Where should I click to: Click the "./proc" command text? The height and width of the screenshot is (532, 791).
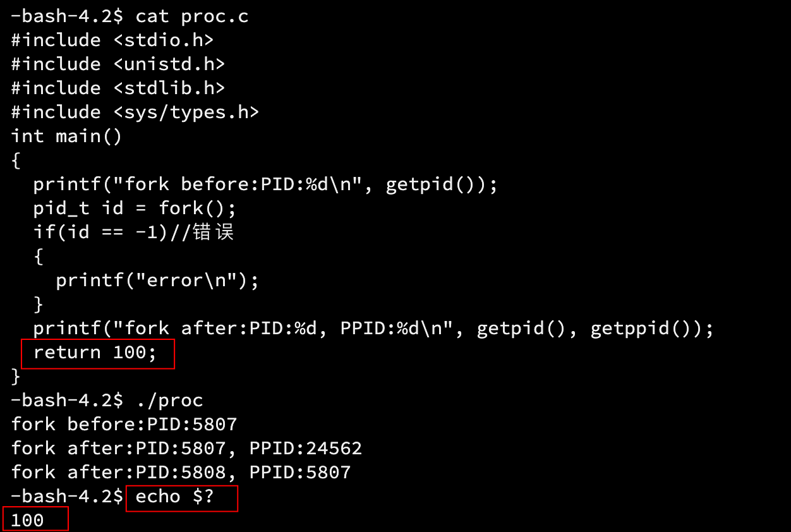[169, 401]
